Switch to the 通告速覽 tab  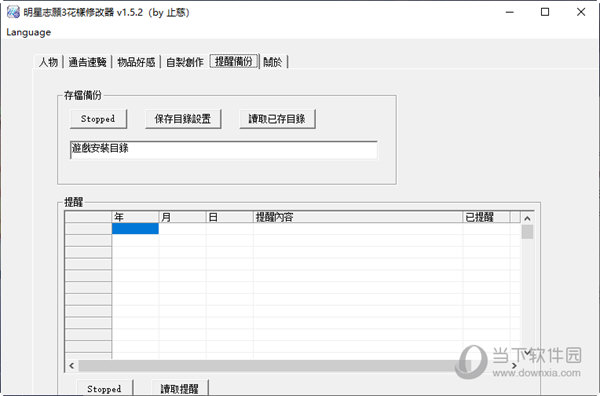pyautogui.click(x=87, y=62)
